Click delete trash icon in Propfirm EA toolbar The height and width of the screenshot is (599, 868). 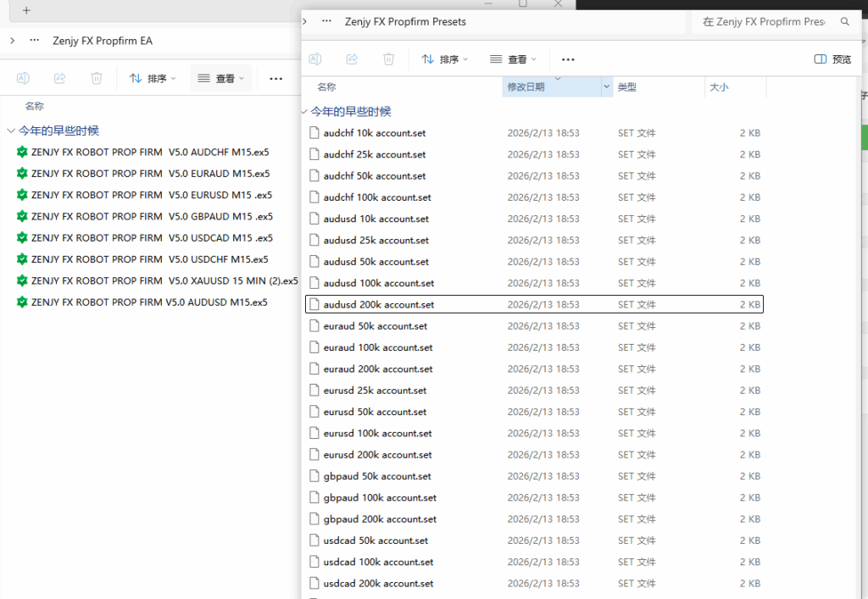(x=97, y=78)
